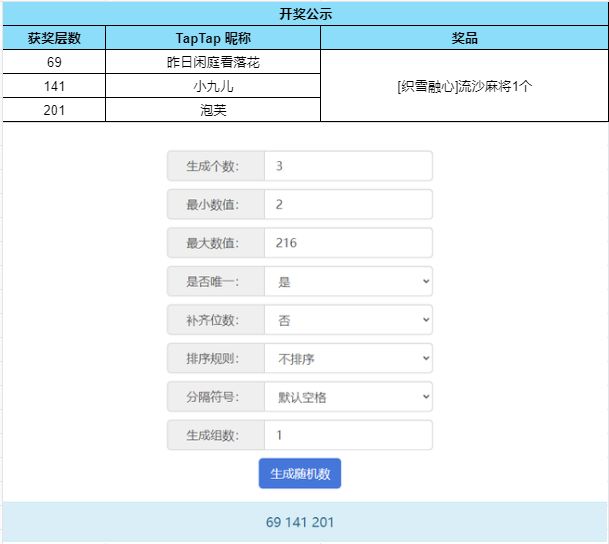Open the 分隔符号 dropdown
The height and width of the screenshot is (544, 609).
click(348, 397)
